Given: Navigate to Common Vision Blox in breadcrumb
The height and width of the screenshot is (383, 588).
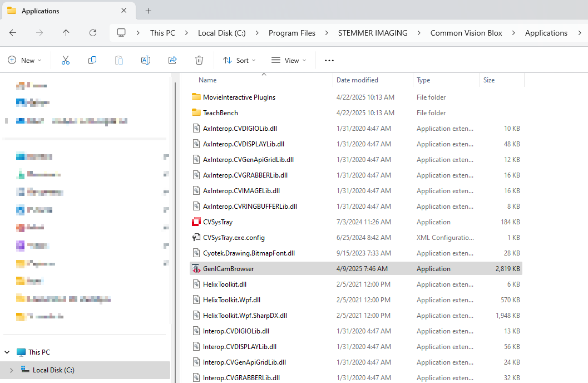Looking at the screenshot, I should pos(466,33).
